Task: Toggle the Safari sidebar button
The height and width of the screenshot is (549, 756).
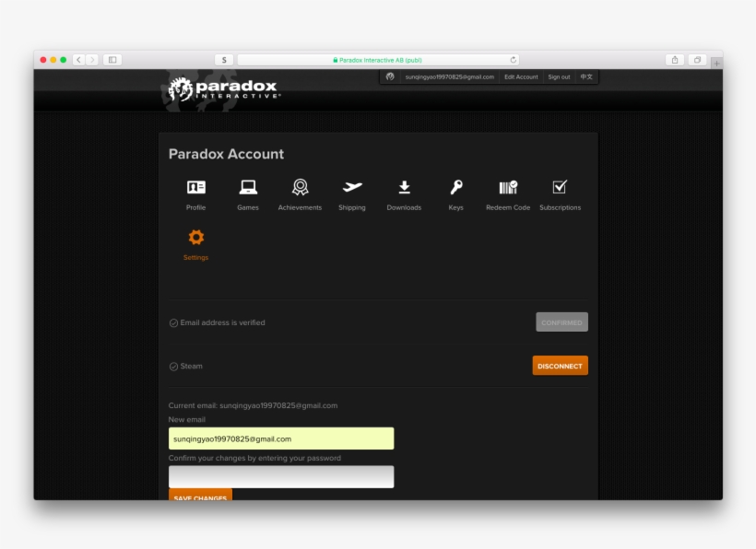Action: [x=112, y=60]
